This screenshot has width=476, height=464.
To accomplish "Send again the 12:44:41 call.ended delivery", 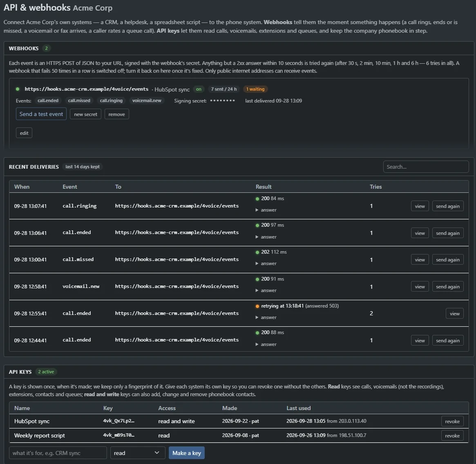I will pyautogui.click(x=448, y=341).
